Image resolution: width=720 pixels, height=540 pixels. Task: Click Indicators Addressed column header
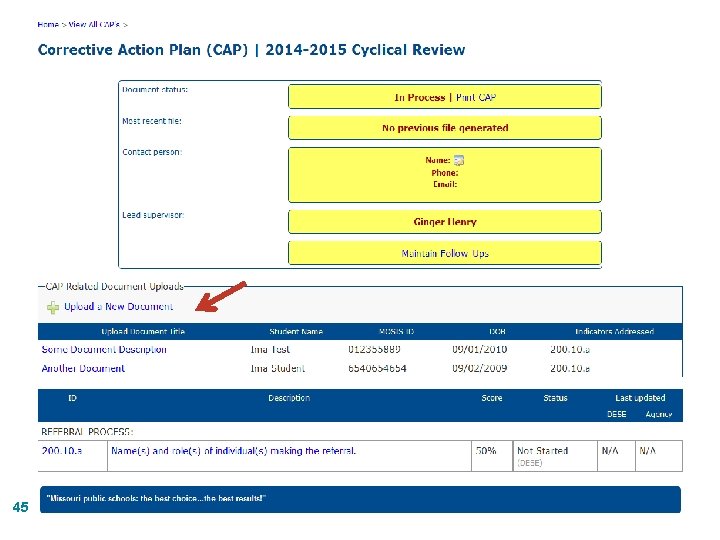[614, 332]
